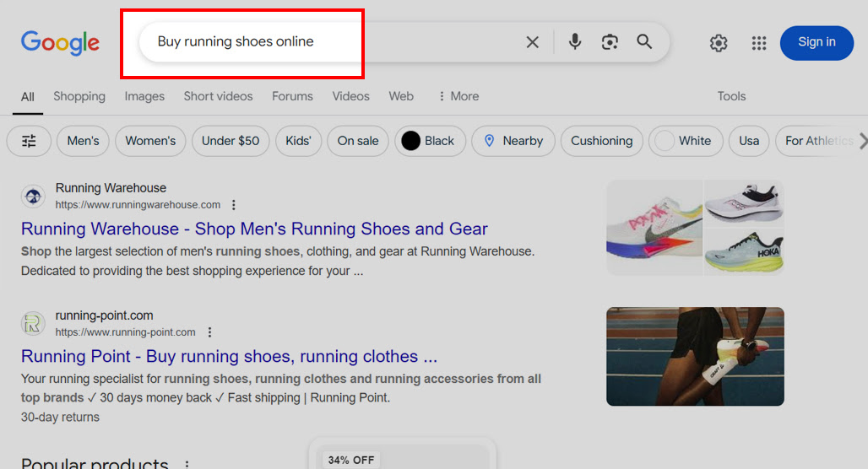Open options menu next to runningwarehouse.com URL
This screenshot has width=868, height=469.
(x=234, y=205)
